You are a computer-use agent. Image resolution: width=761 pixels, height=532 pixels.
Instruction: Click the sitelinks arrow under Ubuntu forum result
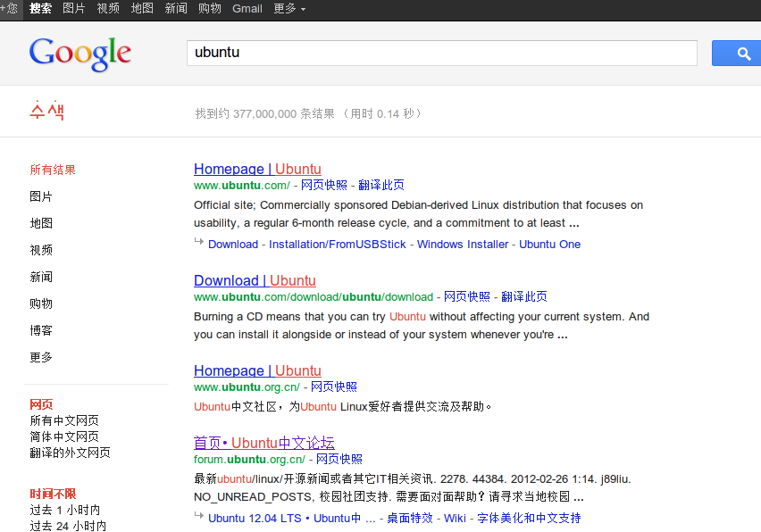(x=198, y=515)
